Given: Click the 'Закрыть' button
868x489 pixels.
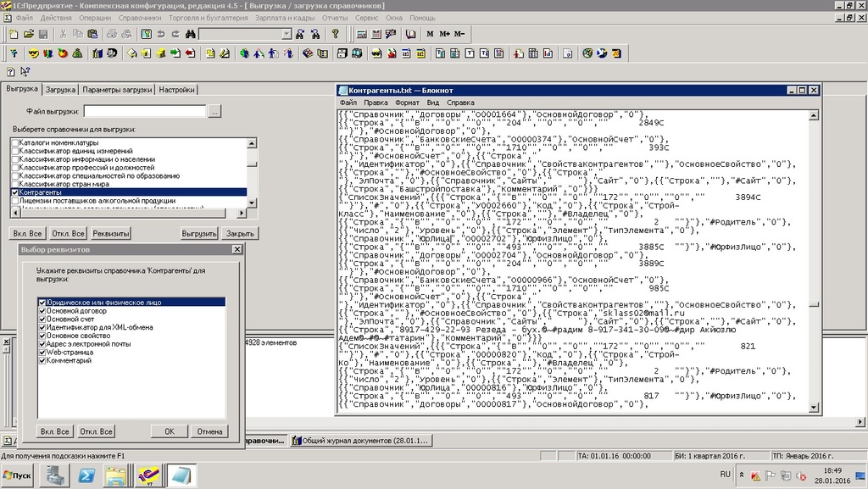Looking at the screenshot, I should pyautogui.click(x=240, y=233).
